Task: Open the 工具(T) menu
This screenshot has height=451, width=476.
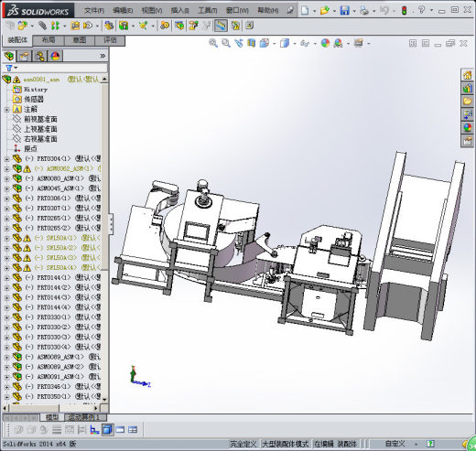Action: [x=208, y=11]
